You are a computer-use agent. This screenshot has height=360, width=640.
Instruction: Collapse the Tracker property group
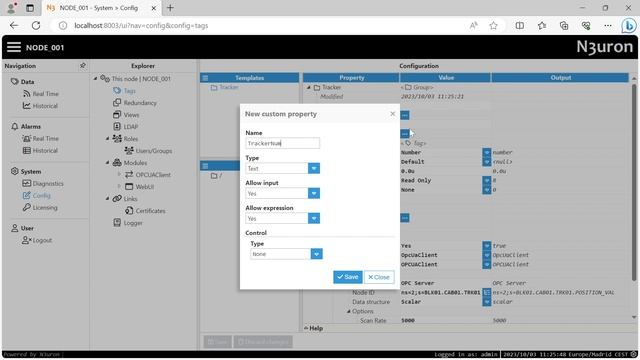309,87
